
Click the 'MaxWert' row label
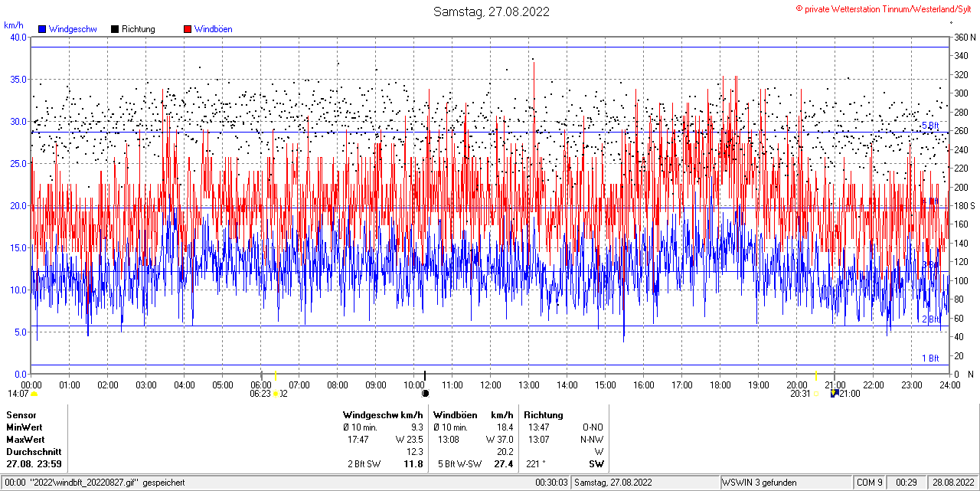point(25,439)
